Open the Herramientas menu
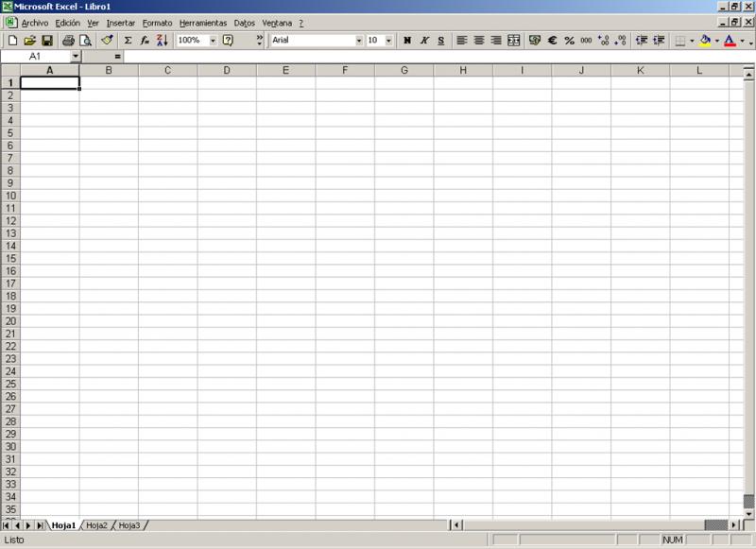The width and height of the screenshot is (756, 549). (x=203, y=23)
